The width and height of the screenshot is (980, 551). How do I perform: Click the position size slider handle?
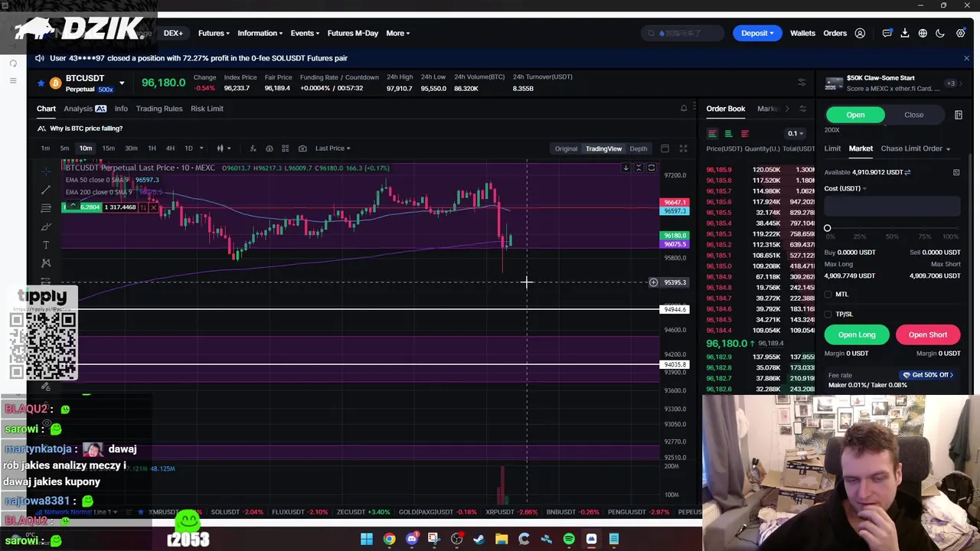tap(828, 228)
